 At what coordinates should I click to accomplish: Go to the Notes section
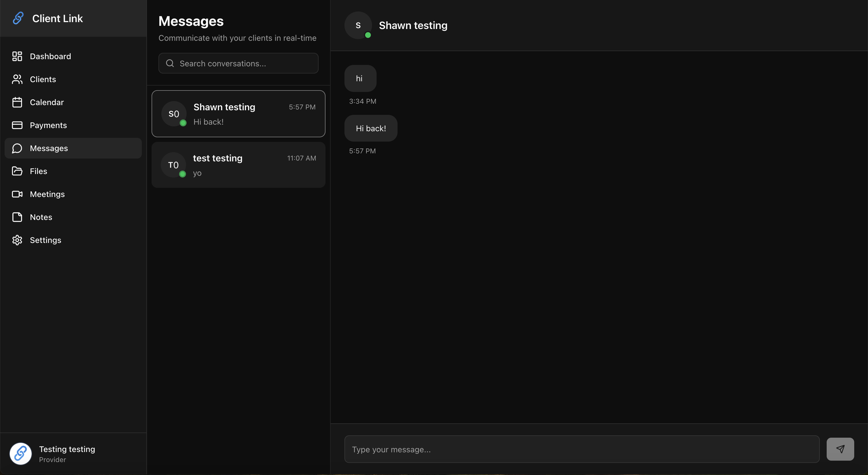coord(41,217)
